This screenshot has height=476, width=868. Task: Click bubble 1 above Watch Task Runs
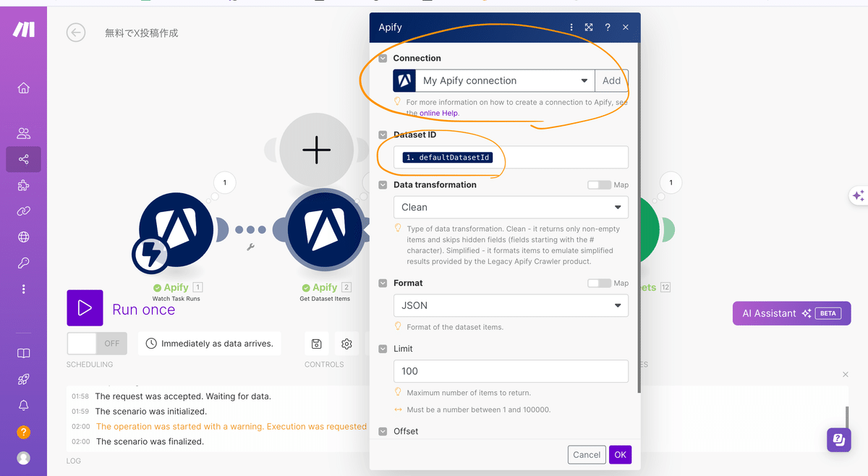coord(225,183)
